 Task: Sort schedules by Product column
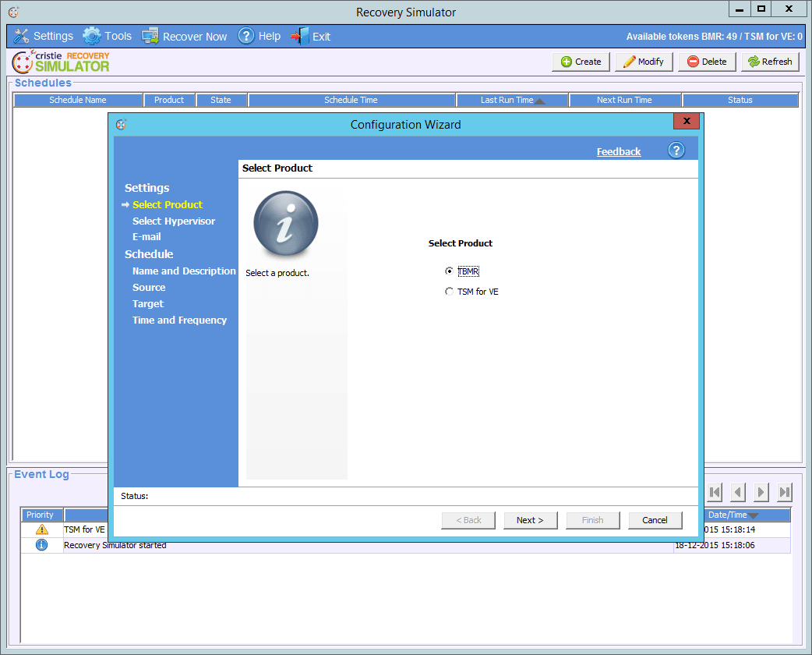[x=169, y=100]
